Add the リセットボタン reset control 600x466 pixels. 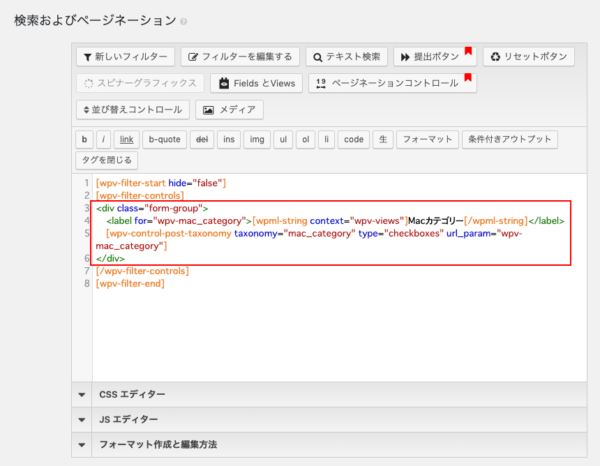pyautogui.click(x=528, y=57)
